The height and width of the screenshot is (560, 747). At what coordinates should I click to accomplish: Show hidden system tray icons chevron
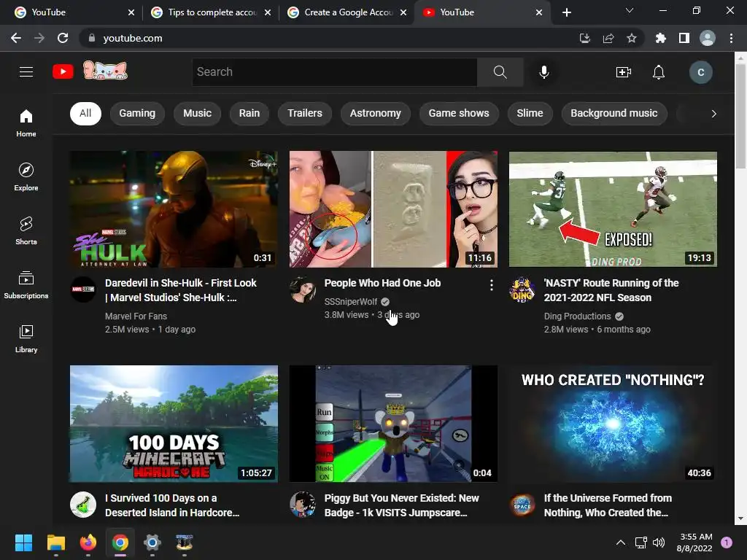pos(621,542)
